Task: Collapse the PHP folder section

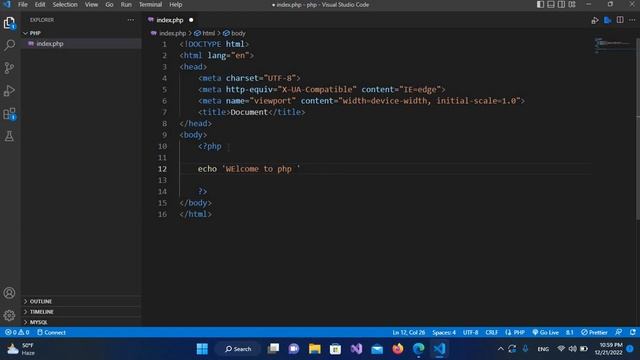Action: click(x=81, y=33)
